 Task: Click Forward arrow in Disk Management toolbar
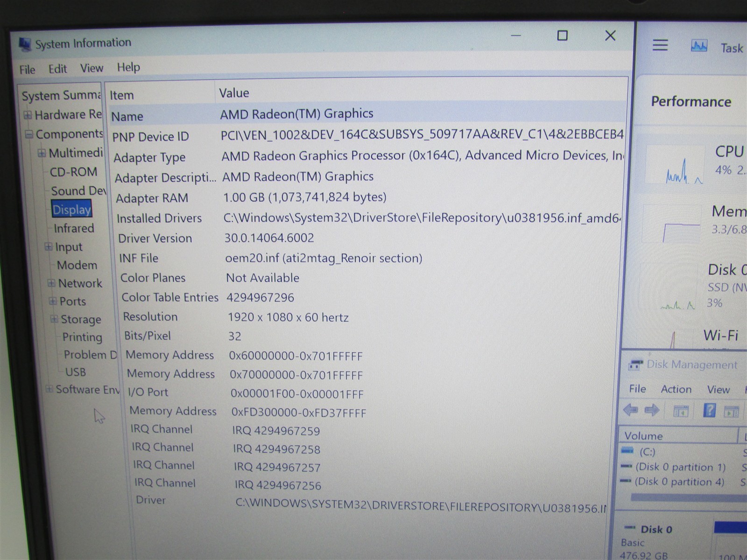652,411
